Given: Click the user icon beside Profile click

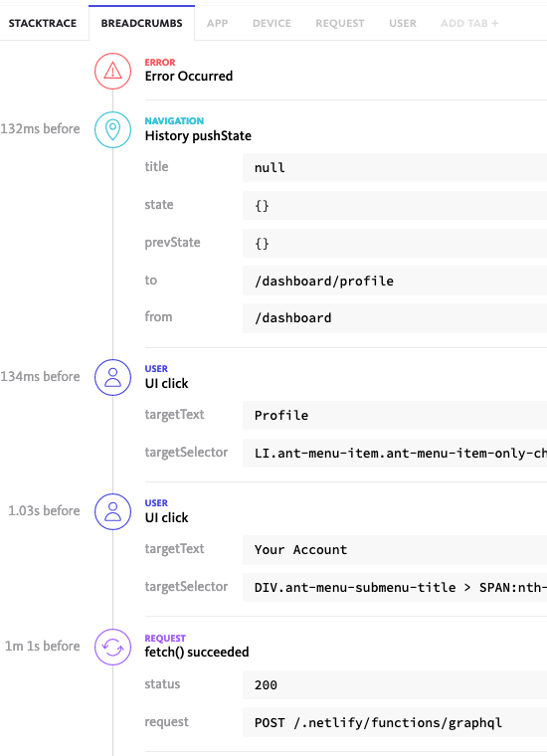Looking at the screenshot, I should [x=112, y=378].
